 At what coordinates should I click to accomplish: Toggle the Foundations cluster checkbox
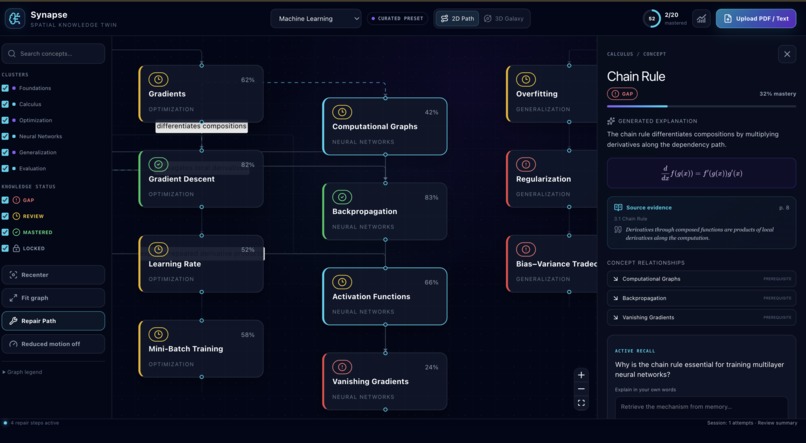click(5, 88)
